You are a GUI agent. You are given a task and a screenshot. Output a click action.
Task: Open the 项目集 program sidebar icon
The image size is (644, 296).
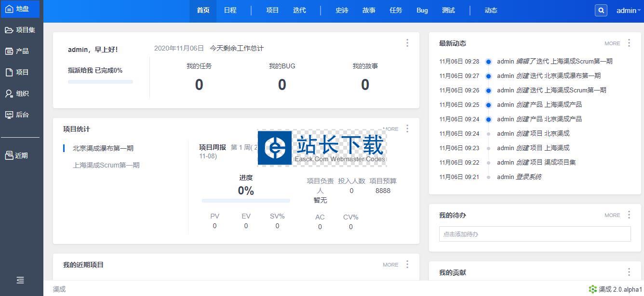(9, 30)
